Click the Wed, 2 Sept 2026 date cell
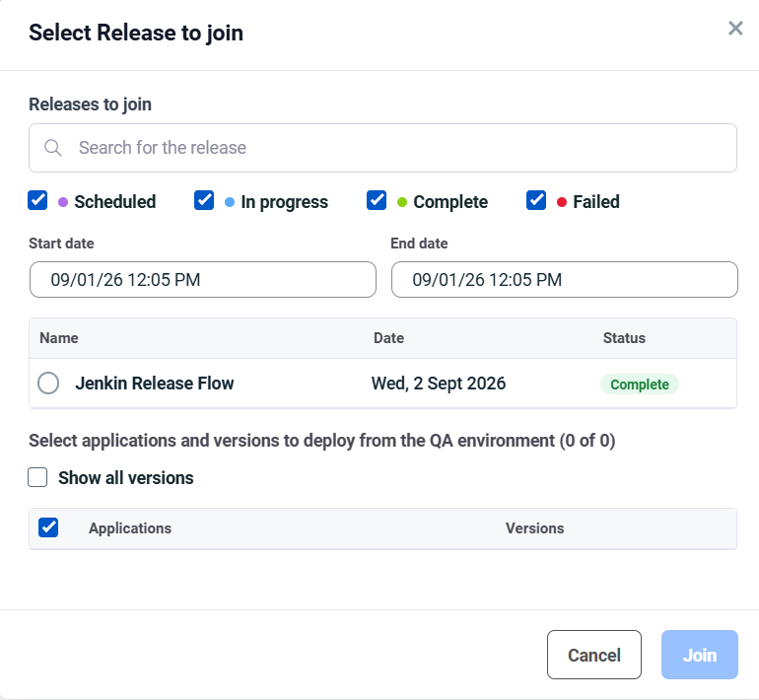This screenshot has height=700, width=759. point(439,384)
